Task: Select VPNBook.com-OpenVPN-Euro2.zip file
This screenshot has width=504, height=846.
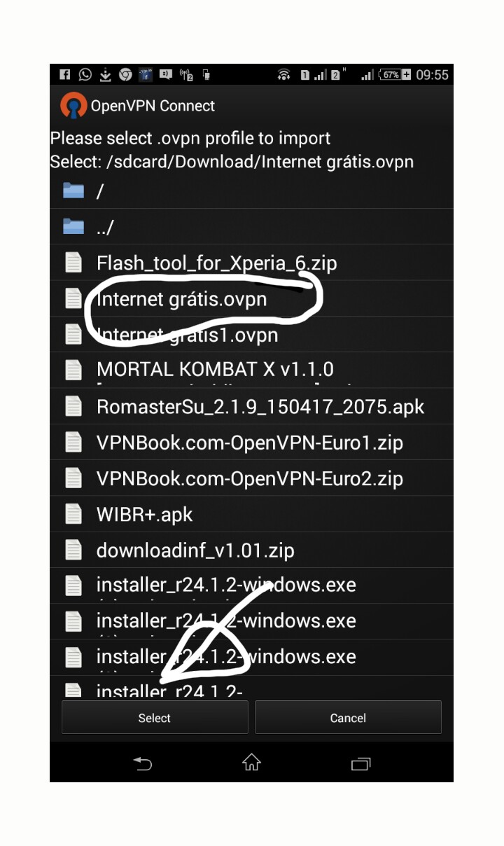Action: 251,478
